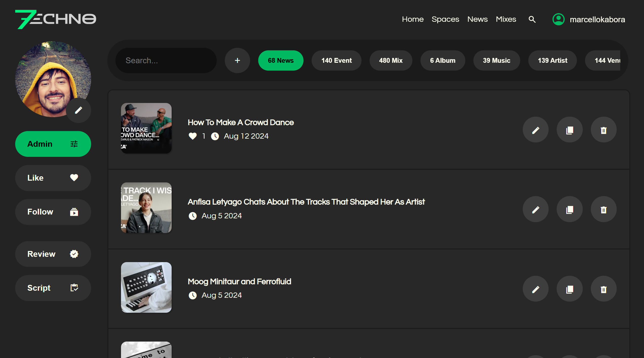
Task: Click the clock icon on Anfisa Letyago row
Action: coord(193,216)
